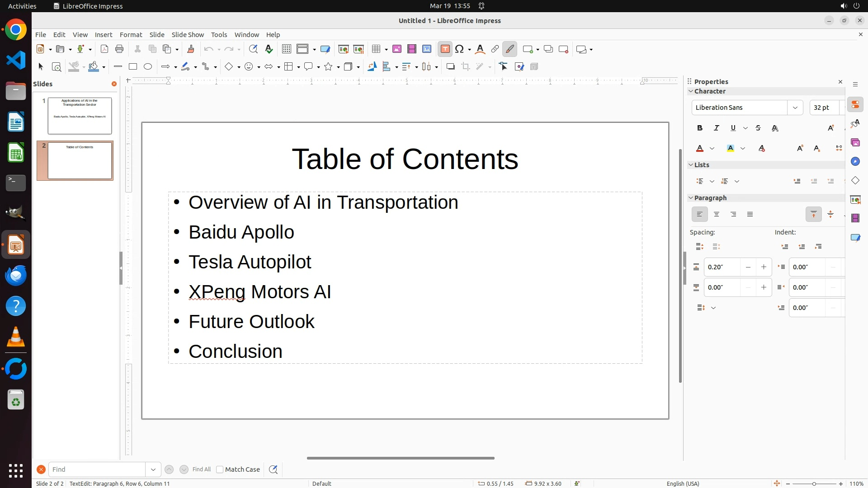The width and height of the screenshot is (868, 488).
Task: Click the Insert Table toolbar icon
Action: [376, 49]
